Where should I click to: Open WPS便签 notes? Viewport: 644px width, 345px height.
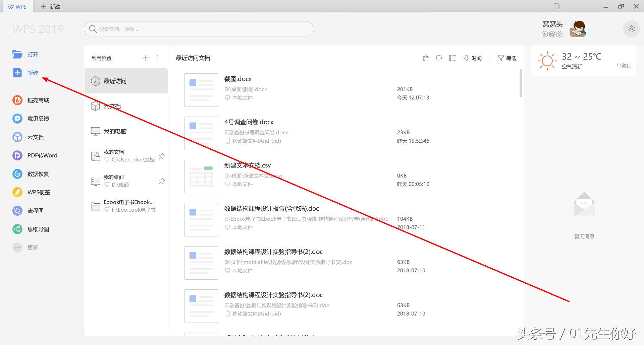tap(31, 192)
